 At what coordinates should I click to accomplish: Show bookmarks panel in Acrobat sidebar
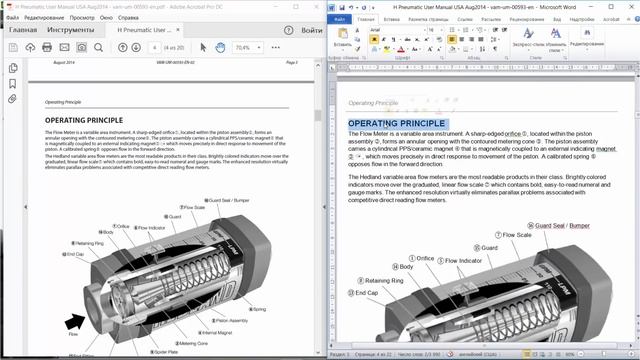(x=13, y=84)
